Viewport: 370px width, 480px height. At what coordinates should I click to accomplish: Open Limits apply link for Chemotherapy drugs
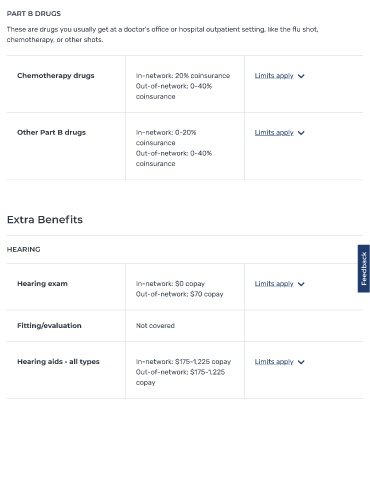[274, 76]
